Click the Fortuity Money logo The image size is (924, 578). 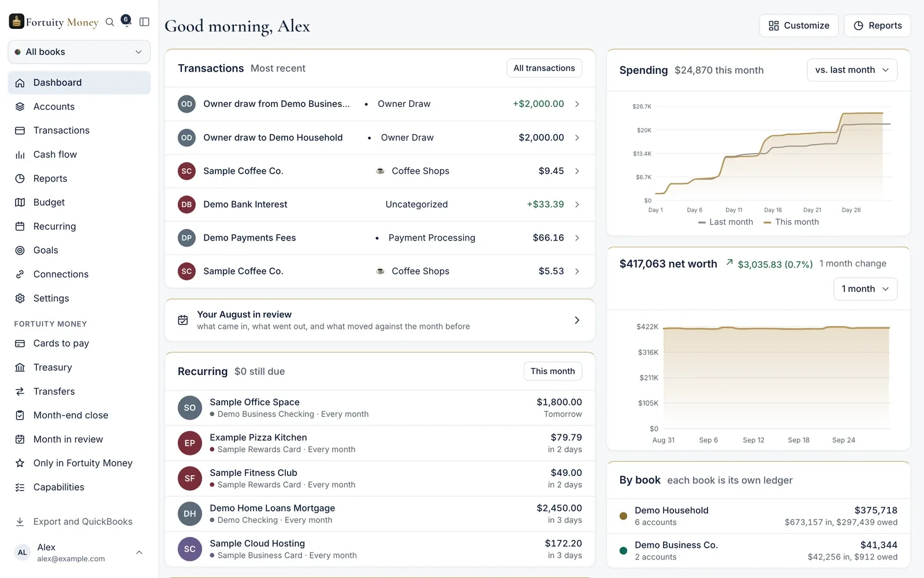pyautogui.click(x=54, y=22)
